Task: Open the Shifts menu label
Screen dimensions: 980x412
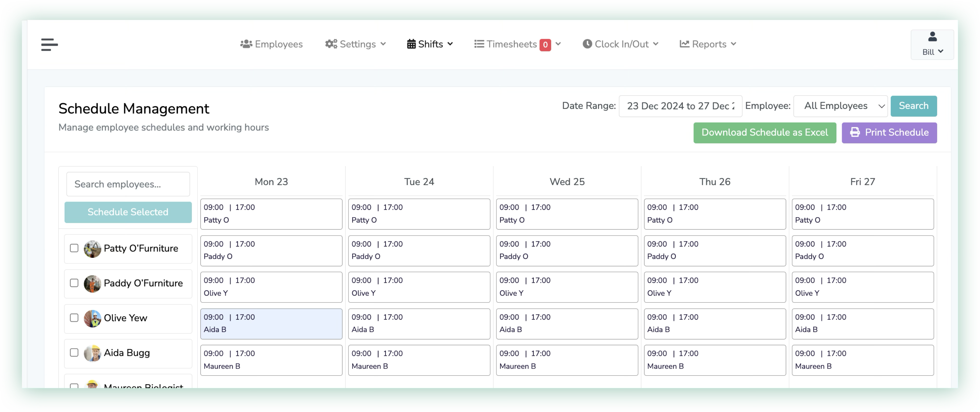Action: click(430, 44)
